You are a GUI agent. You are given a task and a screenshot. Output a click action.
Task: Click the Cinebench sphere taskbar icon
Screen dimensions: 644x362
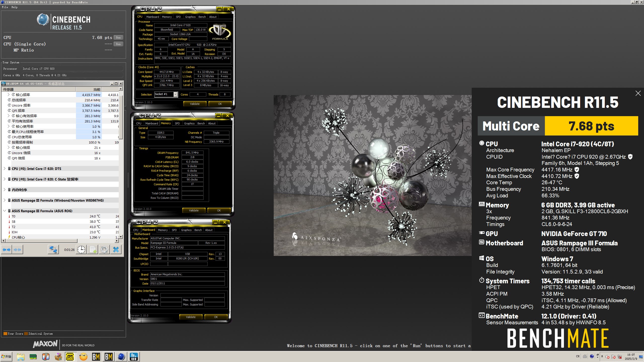pos(121,357)
